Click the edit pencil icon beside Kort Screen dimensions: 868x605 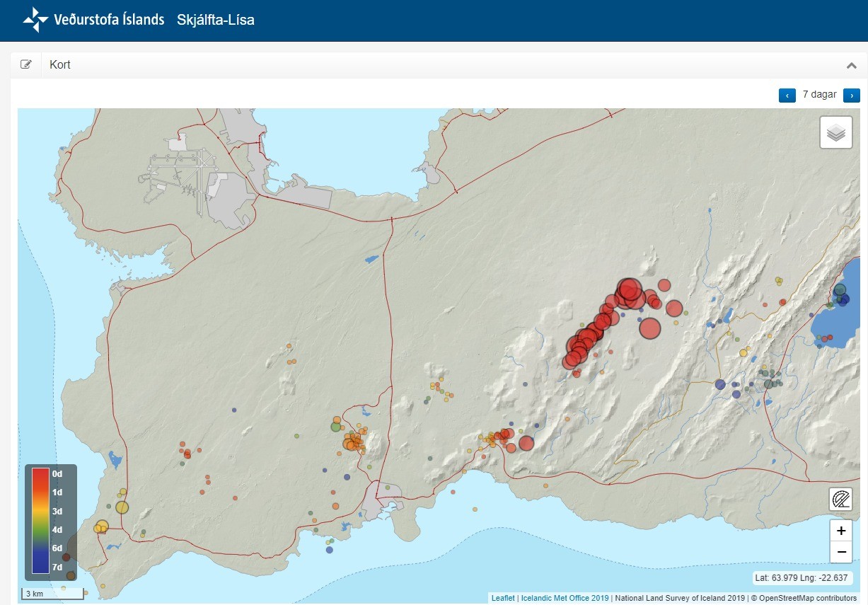tap(26, 65)
